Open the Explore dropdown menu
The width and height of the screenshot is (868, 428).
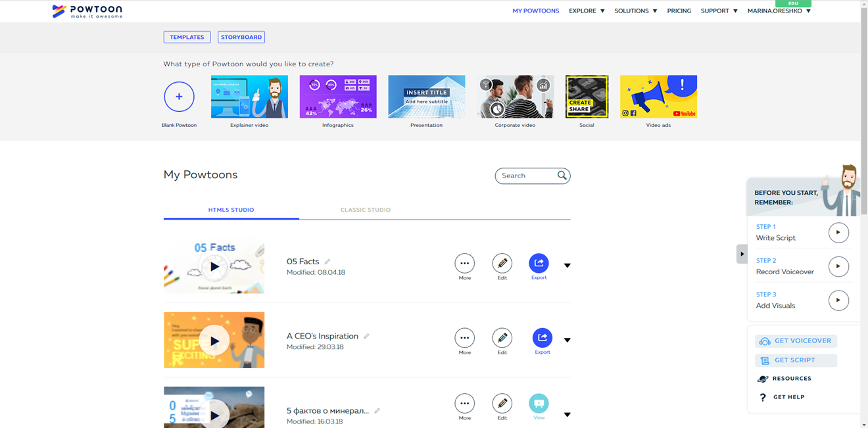[x=587, y=11]
